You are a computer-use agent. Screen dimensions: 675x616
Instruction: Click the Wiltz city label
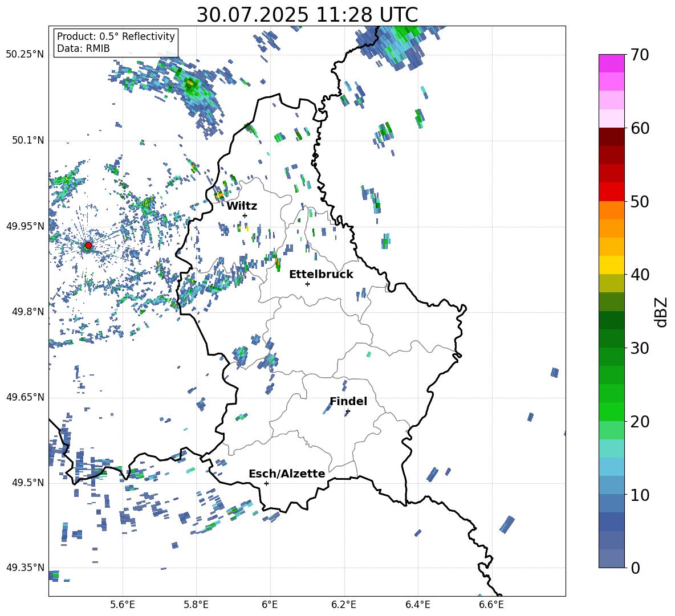pyautogui.click(x=242, y=206)
